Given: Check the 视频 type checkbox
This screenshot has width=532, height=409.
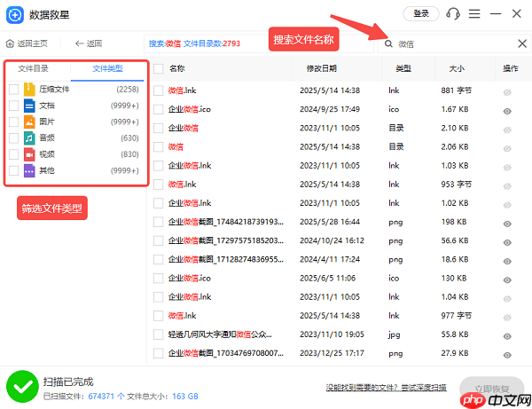Looking at the screenshot, I should tap(13, 154).
